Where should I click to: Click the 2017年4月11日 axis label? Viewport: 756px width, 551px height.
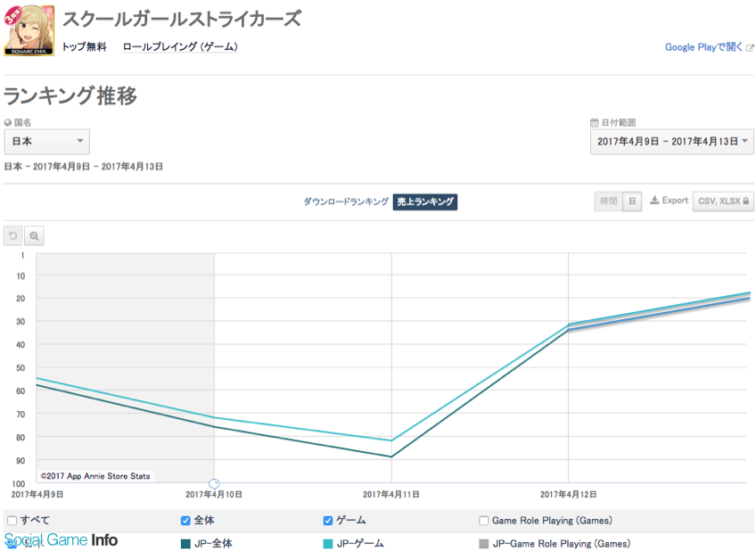pyautogui.click(x=391, y=495)
